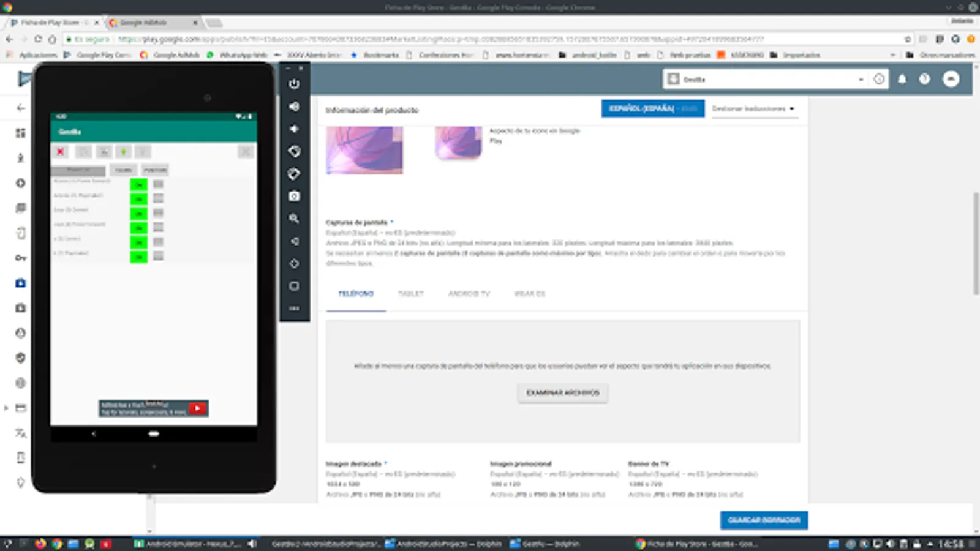Click the GUARDAR BORRADOR button

(764, 520)
